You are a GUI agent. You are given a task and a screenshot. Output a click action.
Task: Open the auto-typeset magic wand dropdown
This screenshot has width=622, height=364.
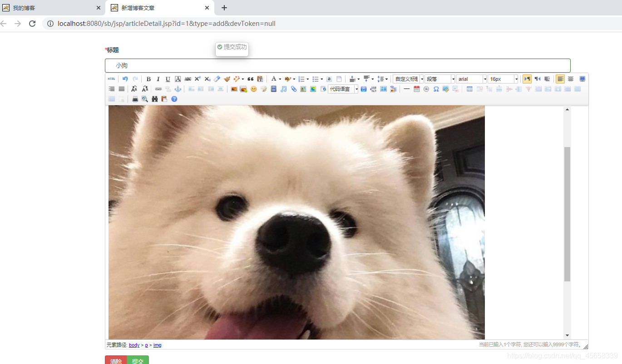coord(243,79)
